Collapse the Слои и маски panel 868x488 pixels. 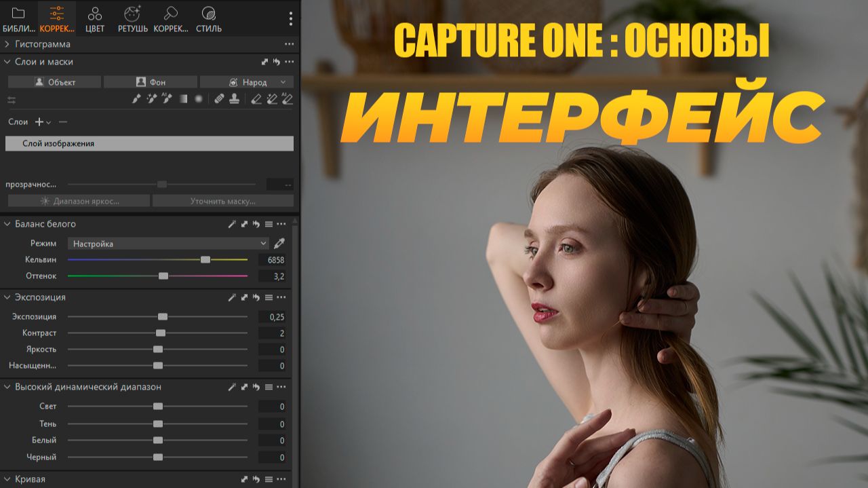(x=7, y=62)
